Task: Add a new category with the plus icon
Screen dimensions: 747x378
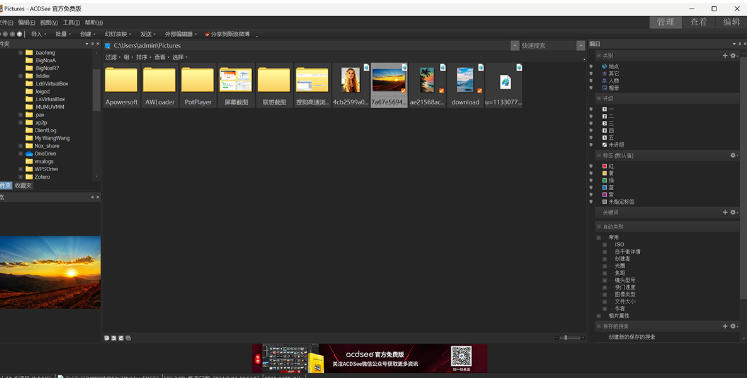Action: (725, 56)
